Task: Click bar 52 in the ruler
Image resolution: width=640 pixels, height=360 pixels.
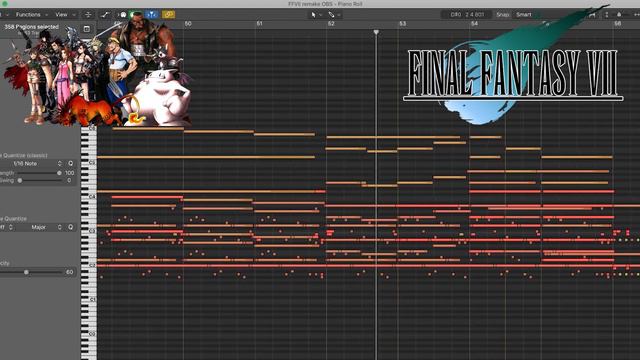Action: tap(331, 24)
